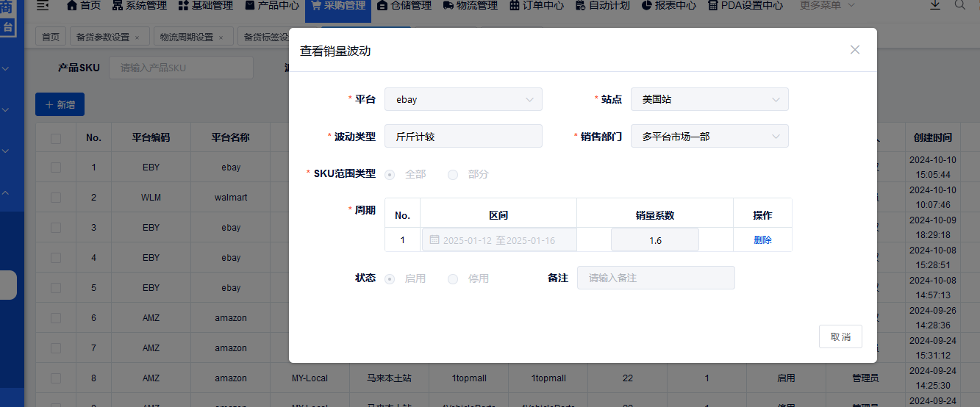This screenshot has width=980, height=407.
Task: Click the 平台名称 column header
Action: [230, 137]
